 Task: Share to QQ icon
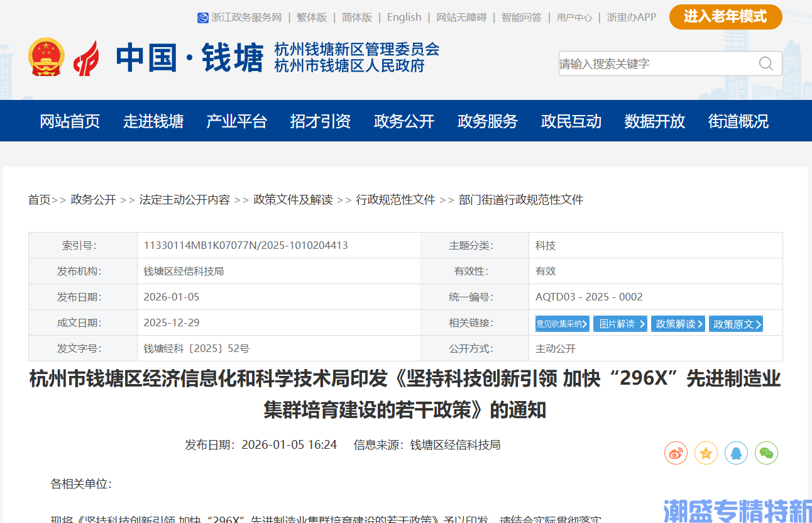click(736, 453)
